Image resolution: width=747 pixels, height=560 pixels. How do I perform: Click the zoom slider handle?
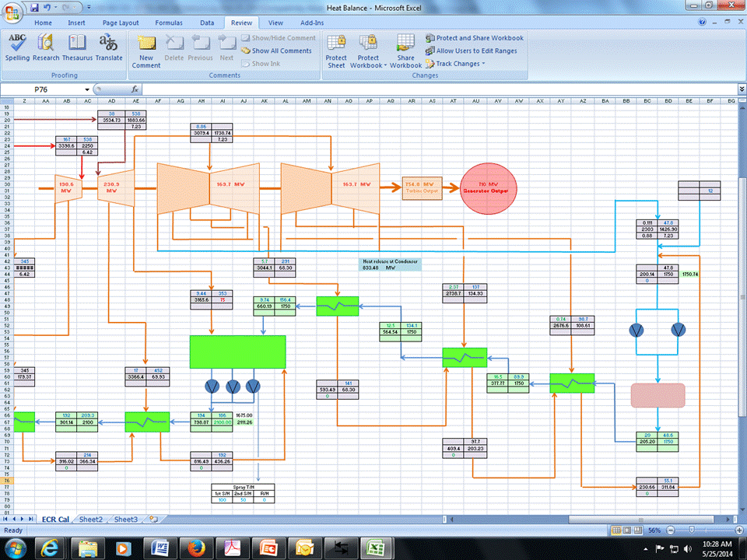pos(692,530)
